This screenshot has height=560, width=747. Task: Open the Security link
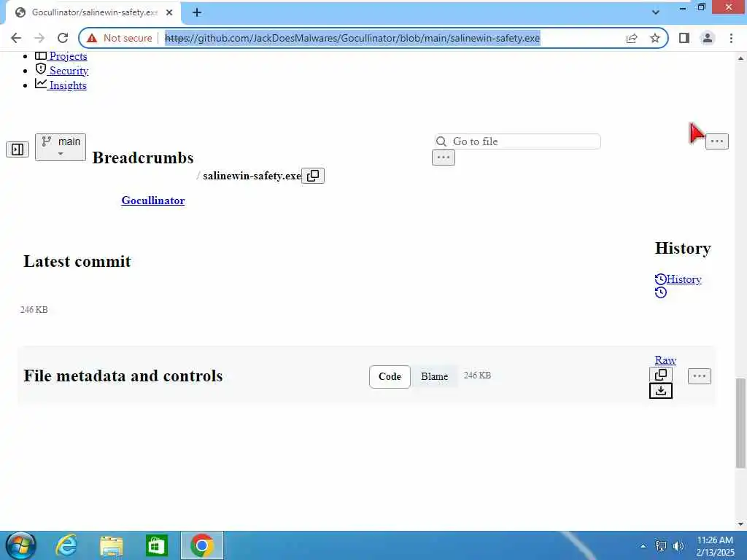tap(69, 71)
